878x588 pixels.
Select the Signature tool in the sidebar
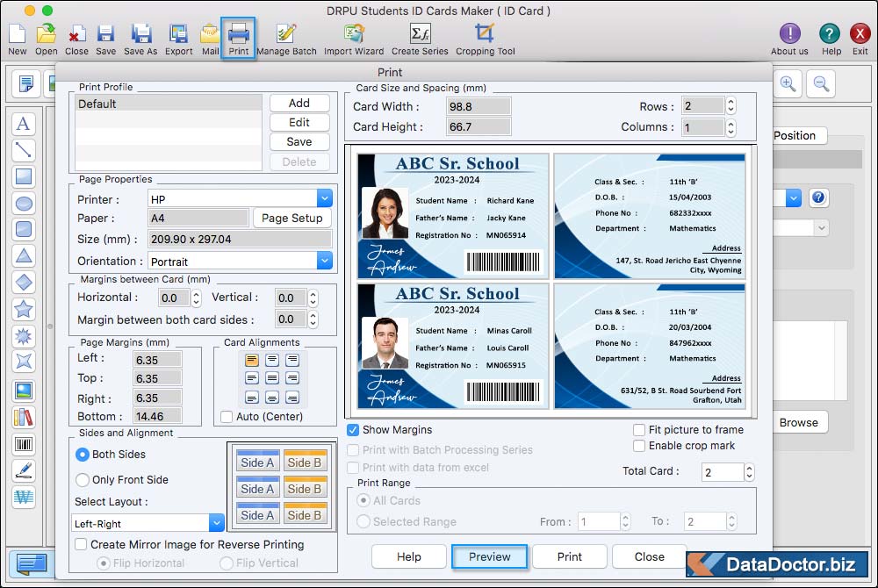(24, 470)
